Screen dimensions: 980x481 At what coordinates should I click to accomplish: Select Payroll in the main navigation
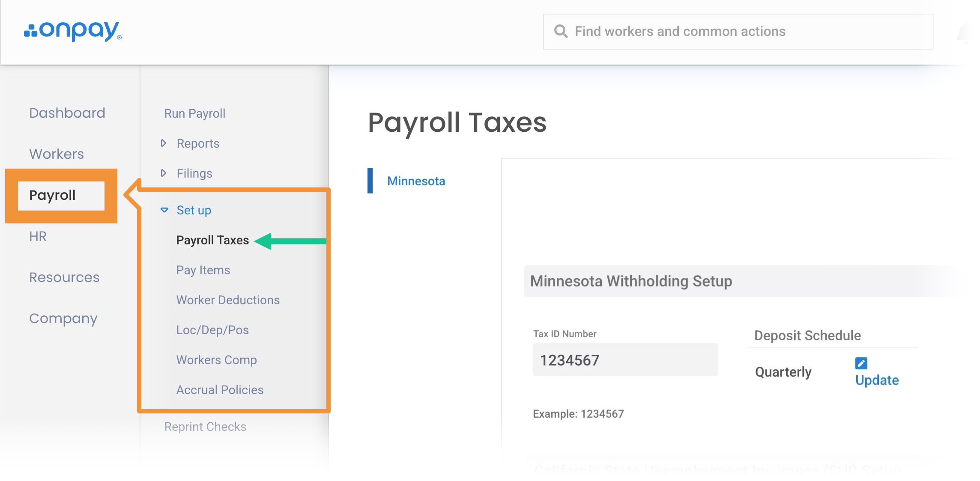(x=52, y=195)
